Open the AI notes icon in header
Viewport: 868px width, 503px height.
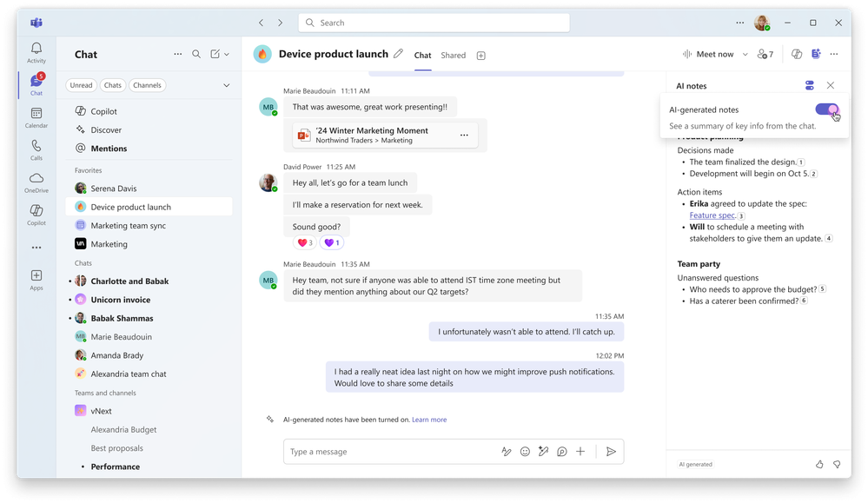coord(816,54)
